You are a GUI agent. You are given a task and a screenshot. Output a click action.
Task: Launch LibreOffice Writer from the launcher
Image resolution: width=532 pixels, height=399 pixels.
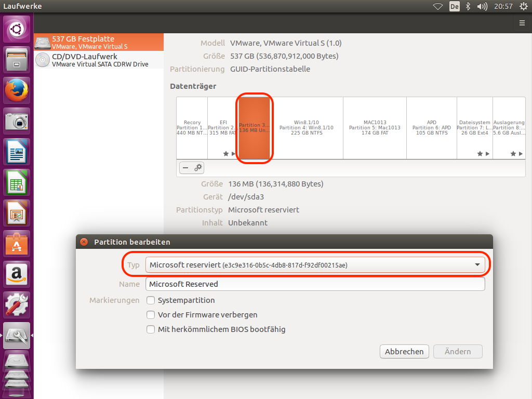17,152
